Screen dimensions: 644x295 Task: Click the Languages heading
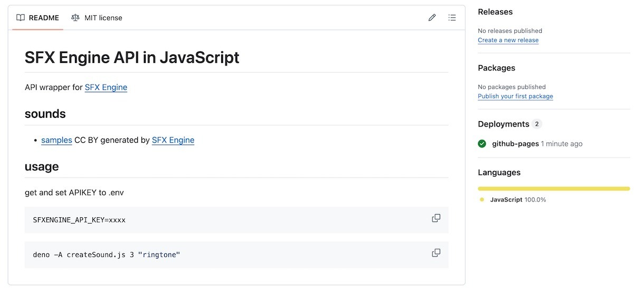[x=499, y=172]
